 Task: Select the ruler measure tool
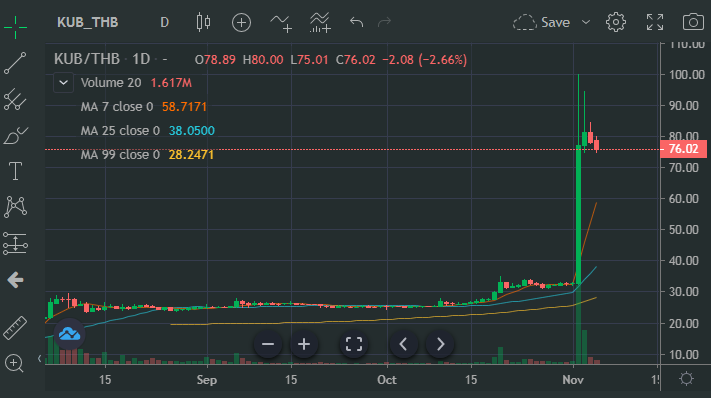pyautogui.click(x=15, y=328)
